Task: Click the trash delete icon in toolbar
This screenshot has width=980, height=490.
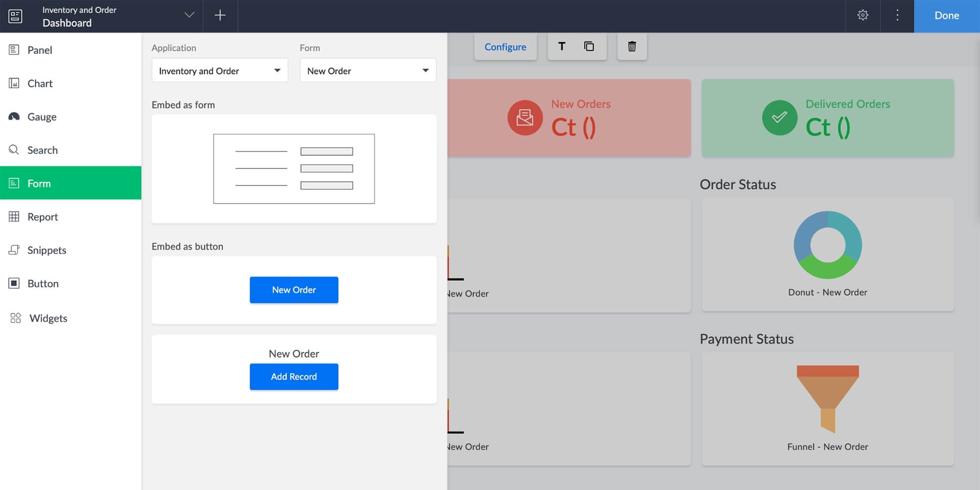Action: pyautogui.click(x=632, y=47)
